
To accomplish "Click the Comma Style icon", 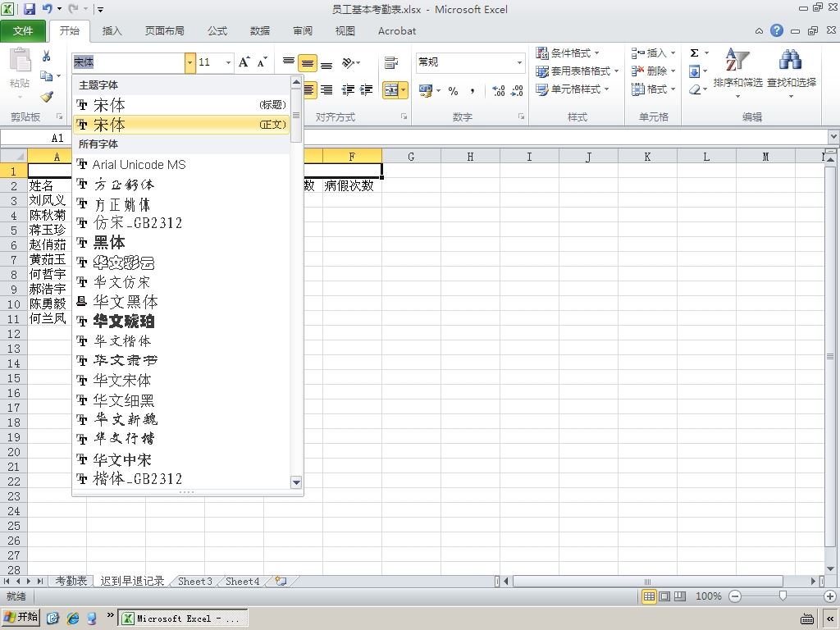I will click(472, 91).
